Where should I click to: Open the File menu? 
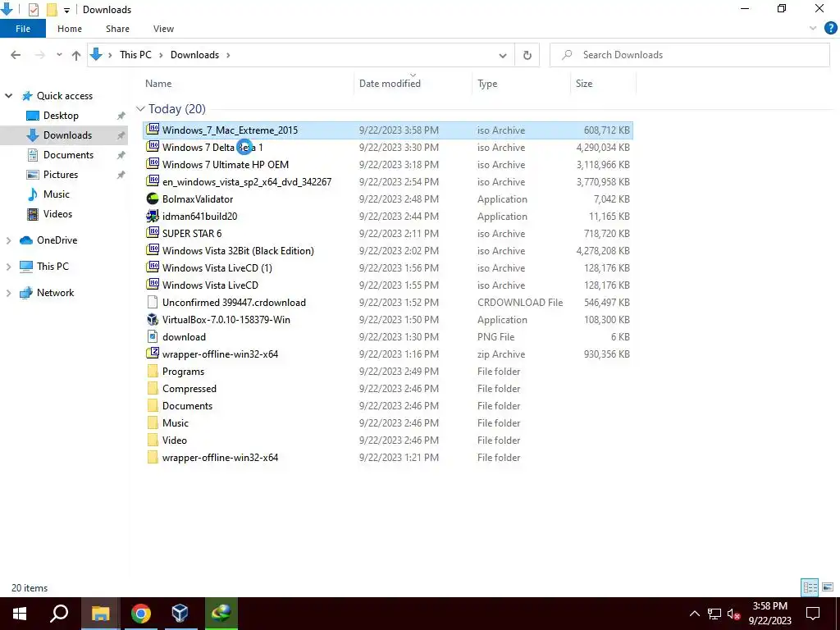[x=23, y=29]
